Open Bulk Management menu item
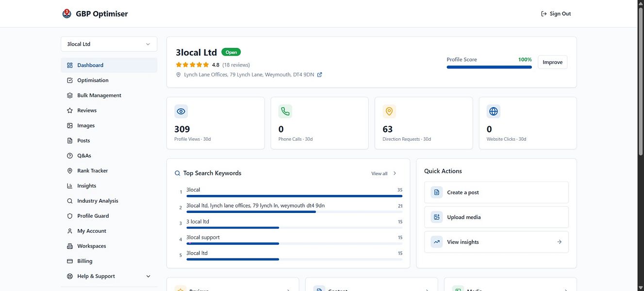Viewport: 644px width, 291px height. [109, 95]
